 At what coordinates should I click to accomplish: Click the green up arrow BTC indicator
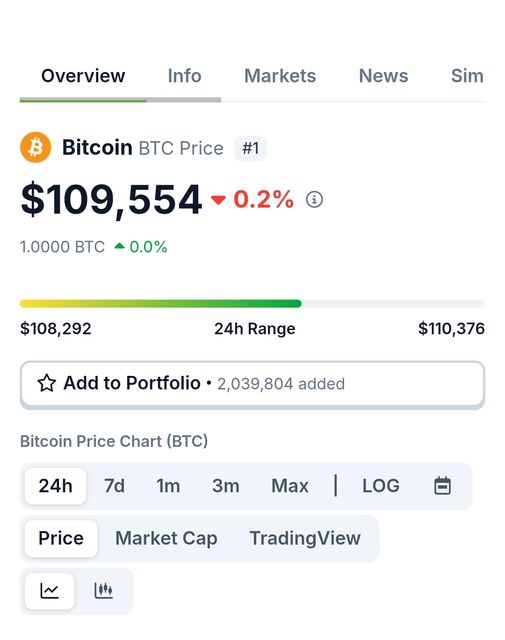119,246
